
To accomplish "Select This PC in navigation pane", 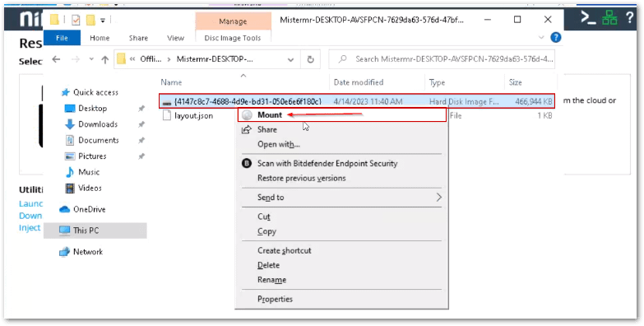I will [95, 231].
